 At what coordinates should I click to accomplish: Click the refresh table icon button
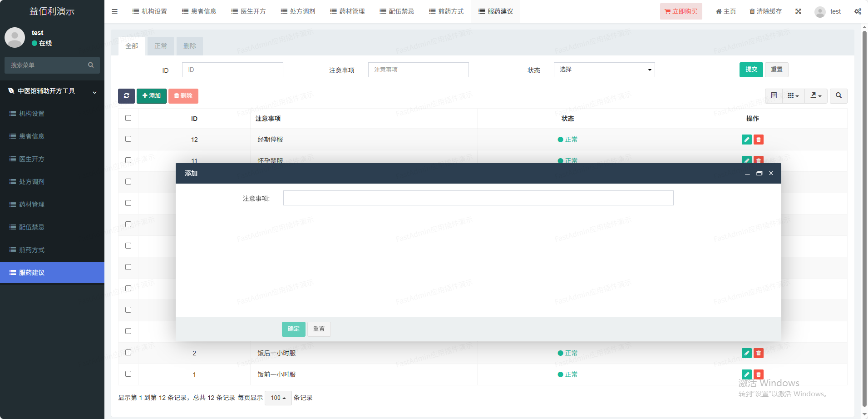[x=126, y=96]
